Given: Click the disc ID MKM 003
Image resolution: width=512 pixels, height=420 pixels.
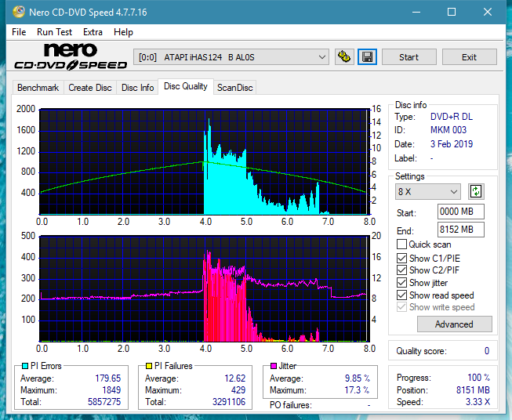Looking at the screenshot, I should (448, 130).
